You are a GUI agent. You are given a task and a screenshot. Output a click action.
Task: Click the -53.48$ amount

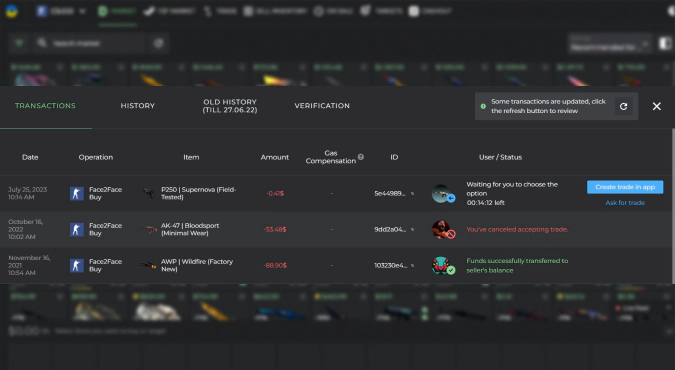pyautogui.click(x=275, y=229)
